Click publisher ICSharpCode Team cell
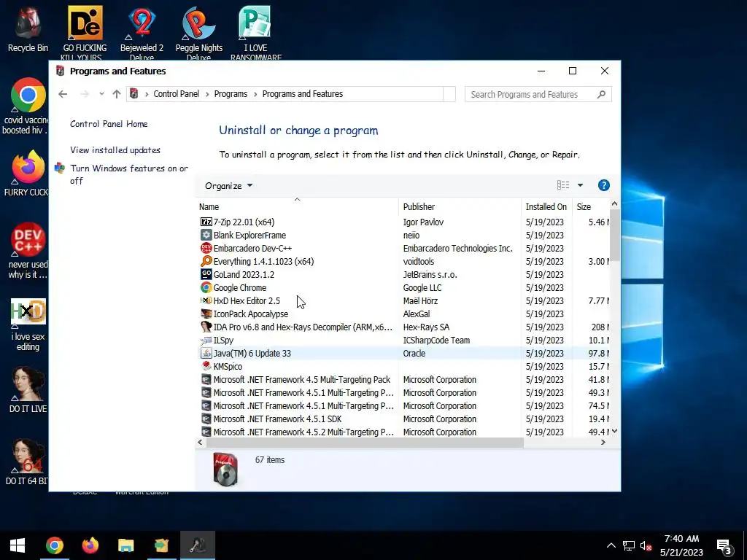 click(x=436, y=341)
